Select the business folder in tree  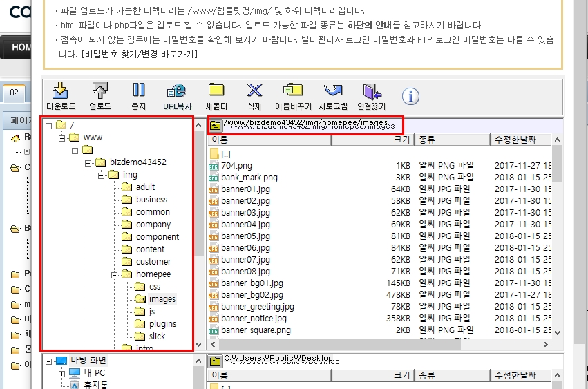[151, 200]
